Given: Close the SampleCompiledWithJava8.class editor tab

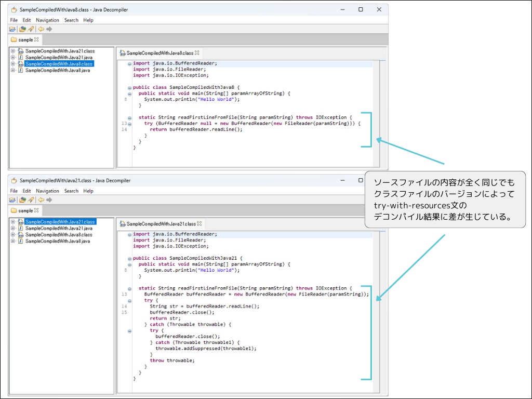Looking at the screenshot, I should 197,53.
